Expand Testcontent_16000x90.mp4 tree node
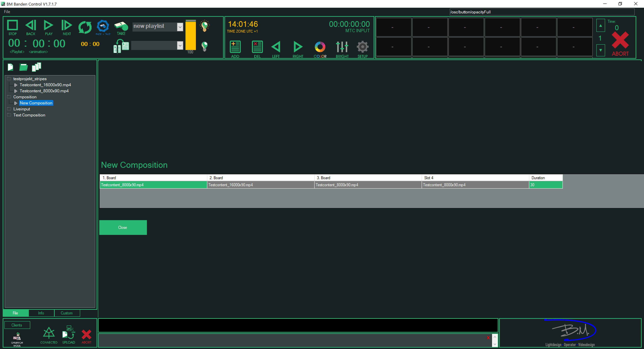Screen dimensions: 644x349 [16, 85]
